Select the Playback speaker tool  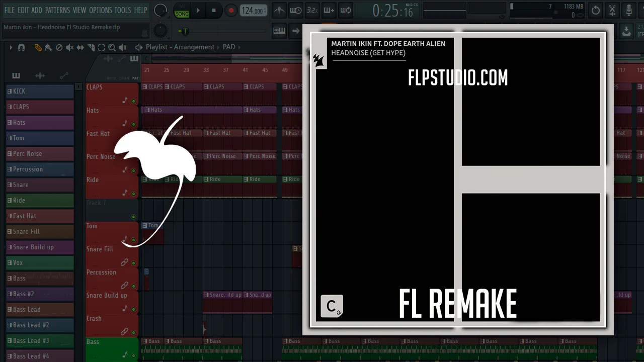122,47
